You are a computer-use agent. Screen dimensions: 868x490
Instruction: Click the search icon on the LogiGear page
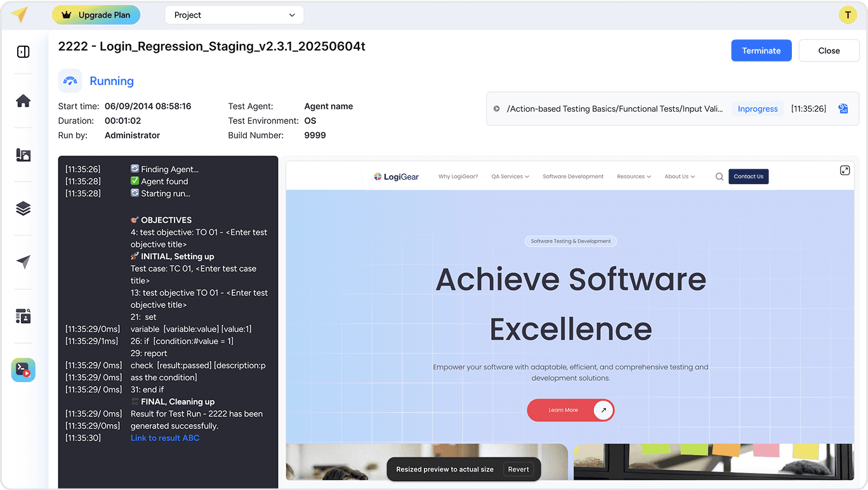[x=719, y=176]
